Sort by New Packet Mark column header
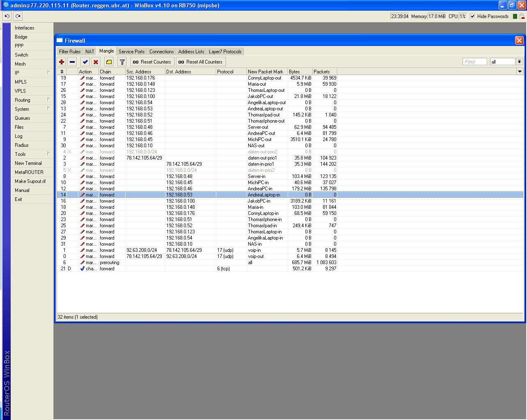The width and height of the screenshot is (527, 420). 267,71
